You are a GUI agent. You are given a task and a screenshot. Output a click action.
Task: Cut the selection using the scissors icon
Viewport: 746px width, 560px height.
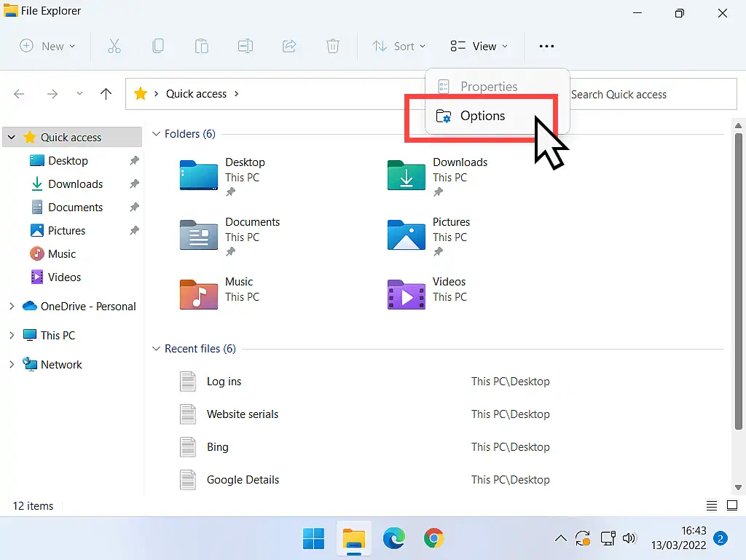point(114,46)
